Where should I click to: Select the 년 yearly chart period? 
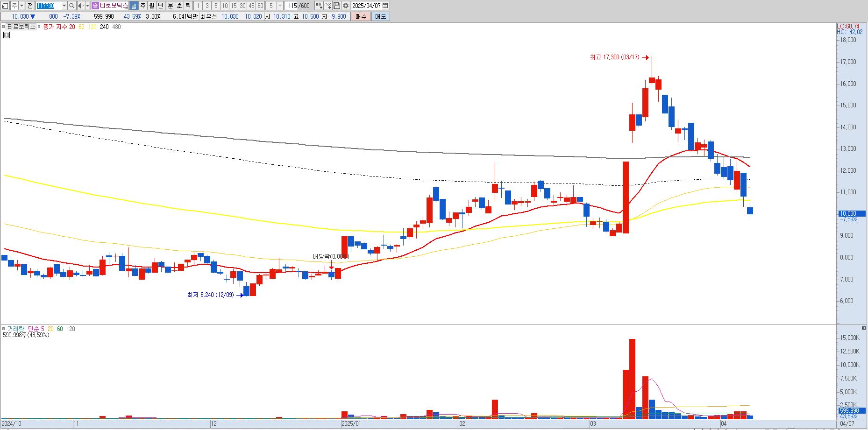click(161, 6)
